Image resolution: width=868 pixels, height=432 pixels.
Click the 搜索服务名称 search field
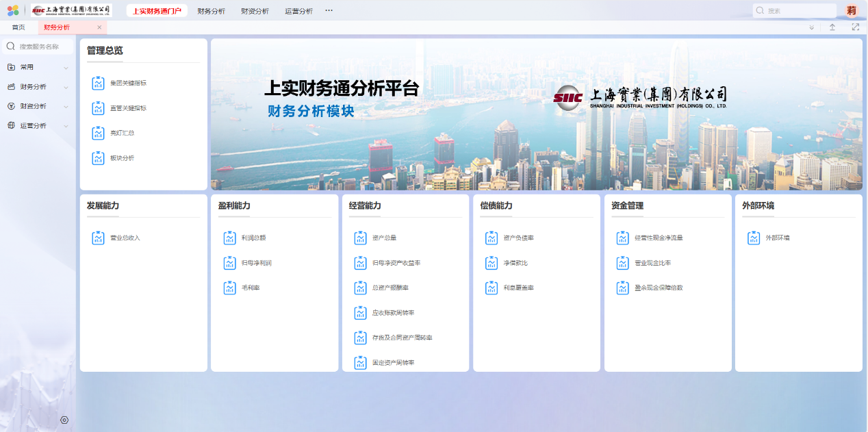tap(42, 47)
